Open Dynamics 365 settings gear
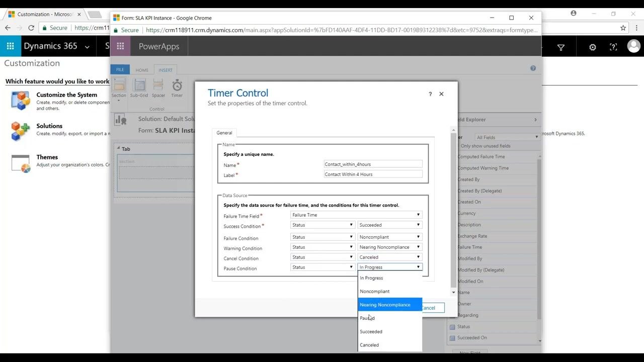The width and height of the screenshot is (644, 362). (593, 47)
